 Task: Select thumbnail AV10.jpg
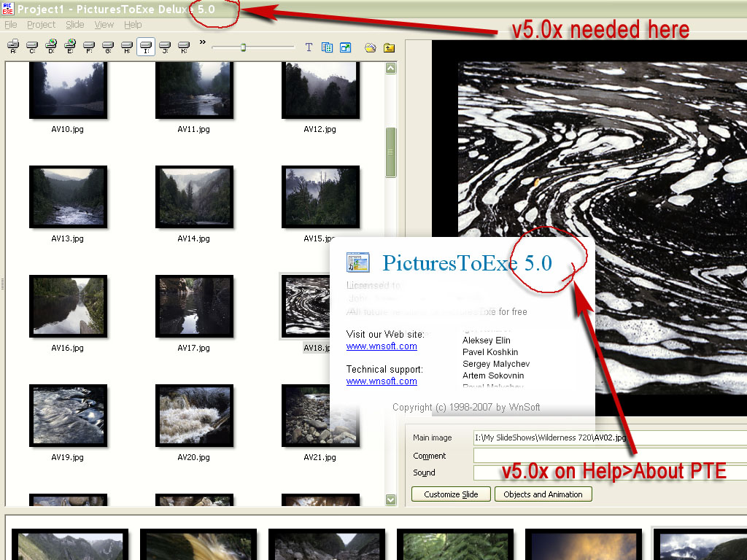point(68,90)
